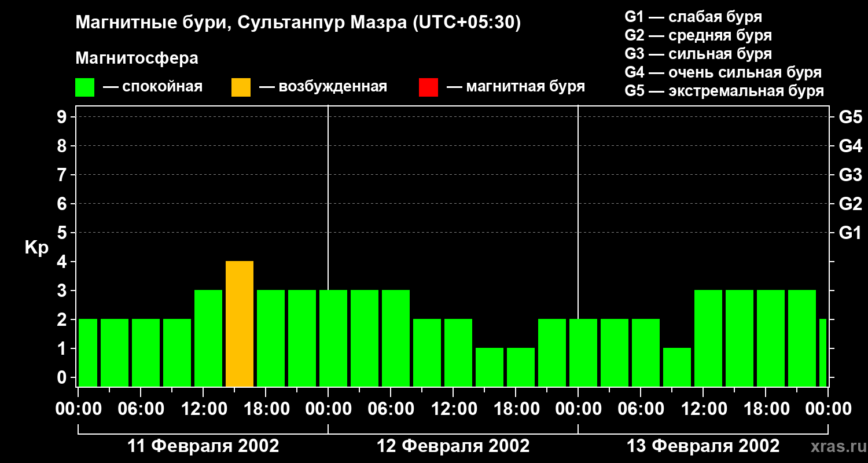Click the 'Магнитосфера' legend heading
868x463 pixels.
[x=137, y=58]
